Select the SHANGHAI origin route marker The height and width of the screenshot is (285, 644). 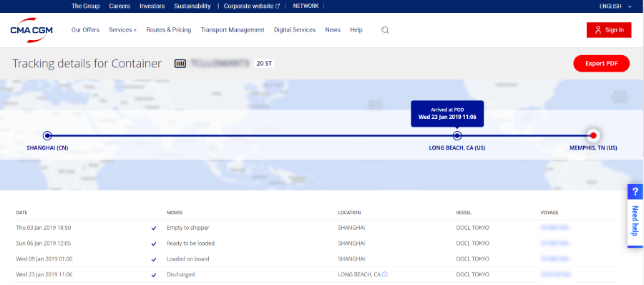pyautogui.click(x=47, y=135)
